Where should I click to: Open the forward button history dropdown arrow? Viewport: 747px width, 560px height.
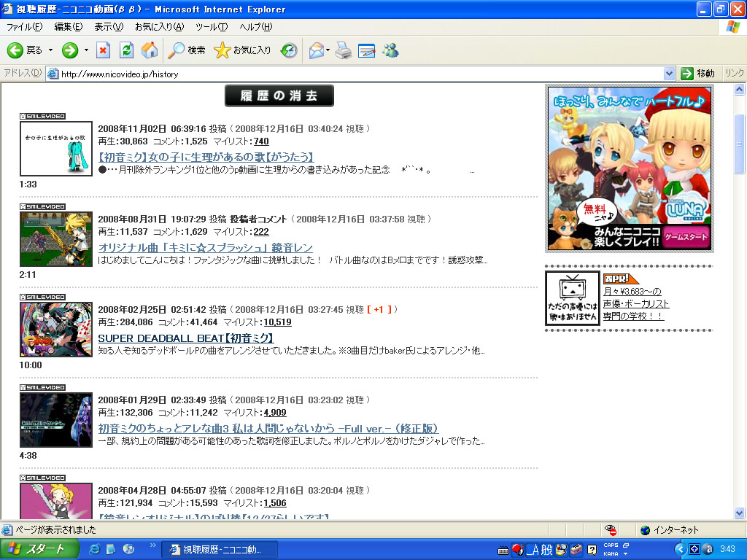click(x=86, y=50)
